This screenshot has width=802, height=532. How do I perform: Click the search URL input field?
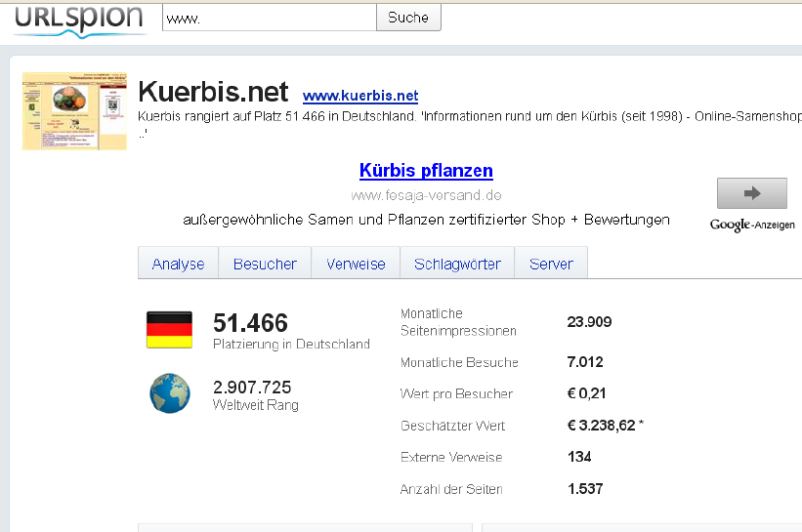[x=269, y=18]
